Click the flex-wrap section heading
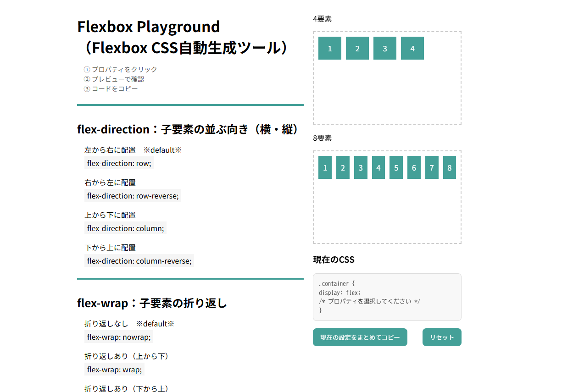 click(x=152, y=303)
